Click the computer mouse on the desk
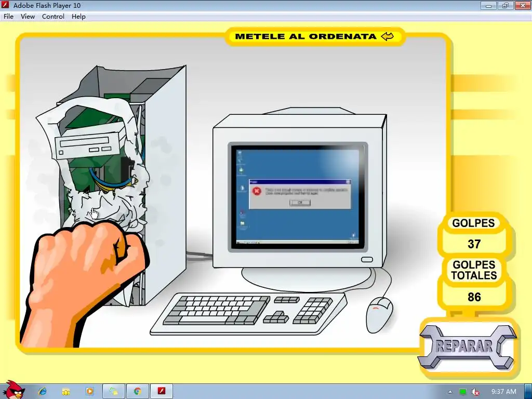The width and height of the screenshot is (532, 399). (379, 315)
